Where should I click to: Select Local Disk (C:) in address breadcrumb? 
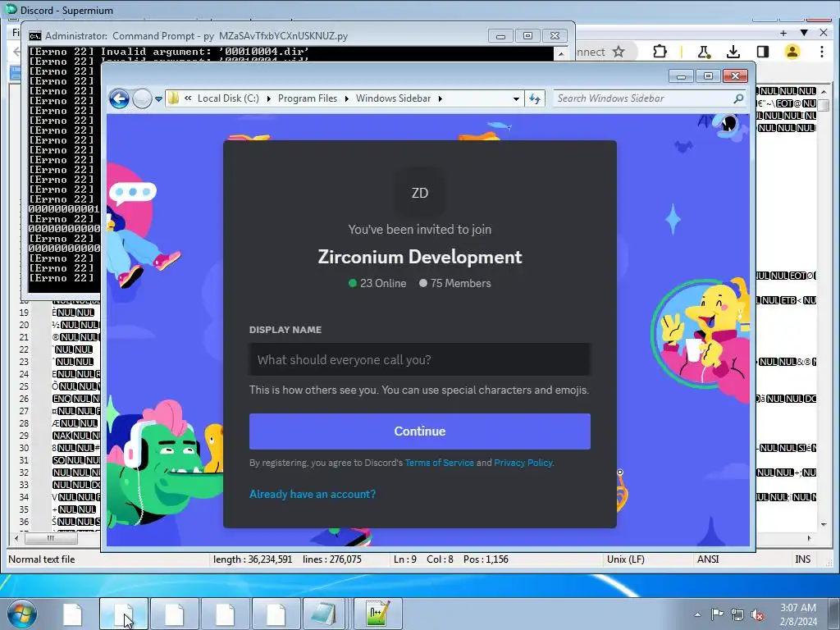(x=228, y=98)
